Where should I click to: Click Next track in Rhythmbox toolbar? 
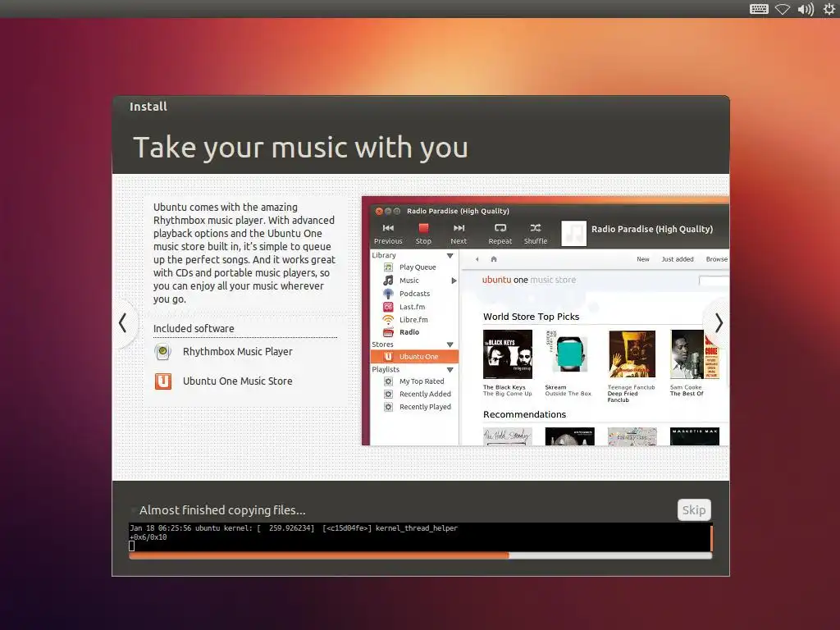pyautogui.click(x=459, y=234)
